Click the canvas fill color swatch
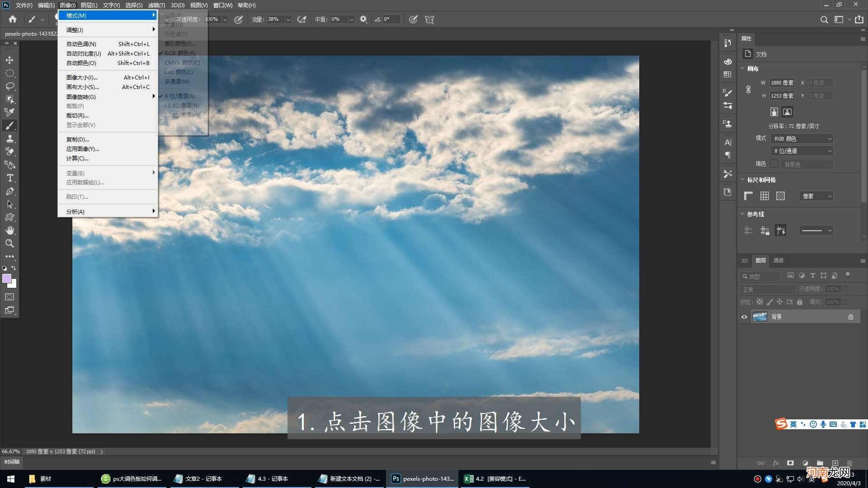 [x=774, y=164]
